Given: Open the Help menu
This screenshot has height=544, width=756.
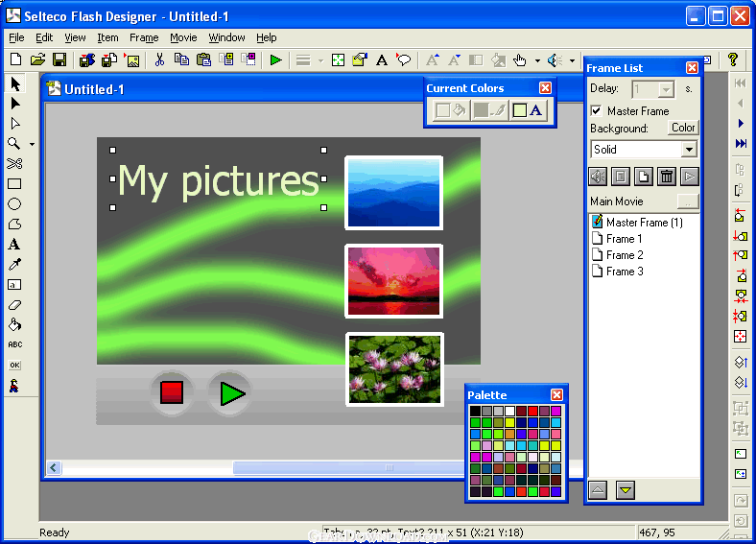Looking at the screenshot, I should coord(266,37).
